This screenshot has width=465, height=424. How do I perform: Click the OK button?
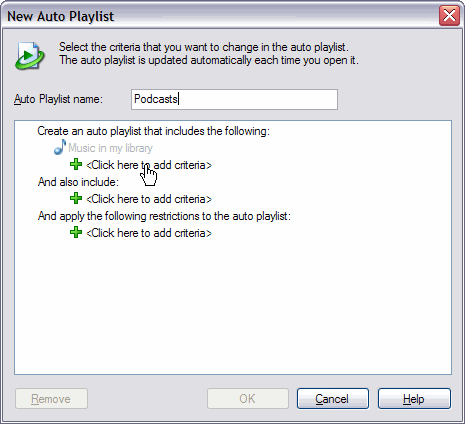coord(248,399)
